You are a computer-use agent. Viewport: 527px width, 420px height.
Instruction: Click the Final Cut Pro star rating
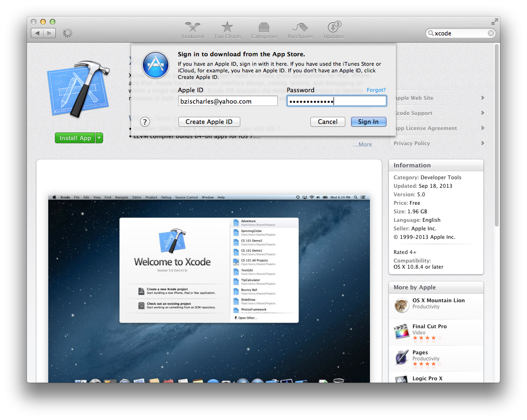pyautogui.click(x=427, y=338)
